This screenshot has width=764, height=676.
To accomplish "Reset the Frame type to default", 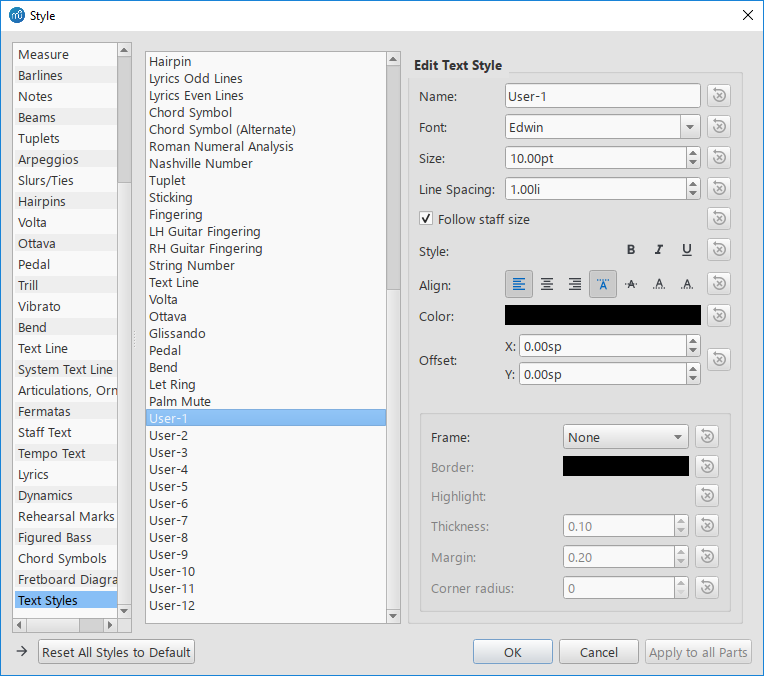I will click(x=707, y=436).
